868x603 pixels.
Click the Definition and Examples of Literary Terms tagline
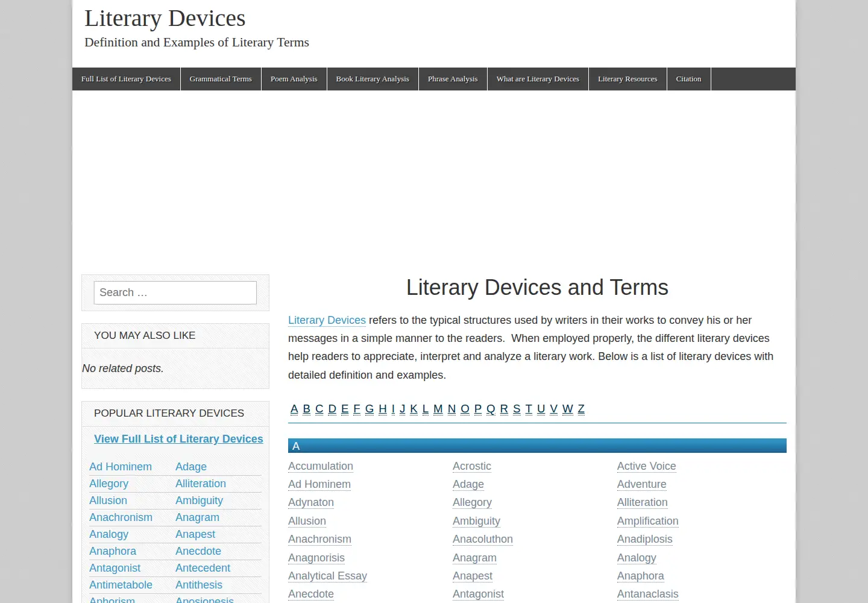tap(197, 42)
